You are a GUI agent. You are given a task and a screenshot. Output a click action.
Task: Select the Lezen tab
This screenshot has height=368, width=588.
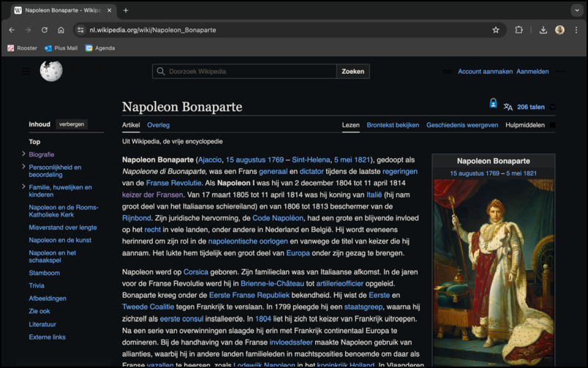click(x=350, y=125)
